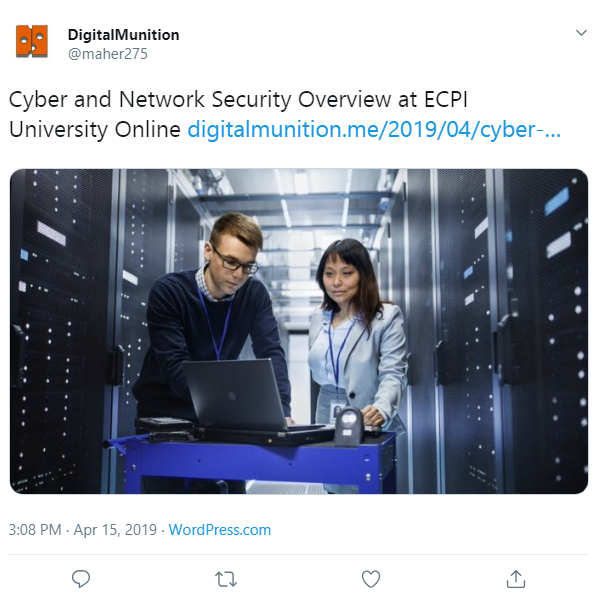Follow the digitalmunition.me/2019/04/cyber-... link
Image resolution: width=598 pixels, height=603 pixels.
click(x=374, y=129)
